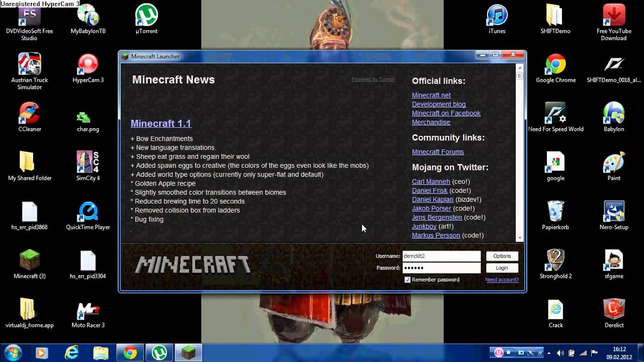This screenshot has width=644, height=362.
Task: Switch to Chrome in taskbar
Action: point(130,353)
